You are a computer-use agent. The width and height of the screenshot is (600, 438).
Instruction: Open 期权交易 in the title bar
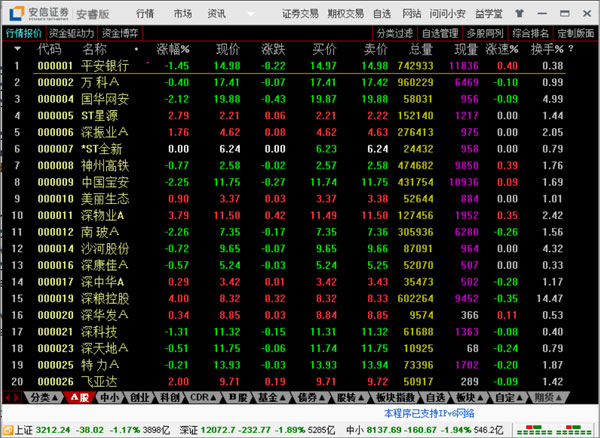pos(346,14)
